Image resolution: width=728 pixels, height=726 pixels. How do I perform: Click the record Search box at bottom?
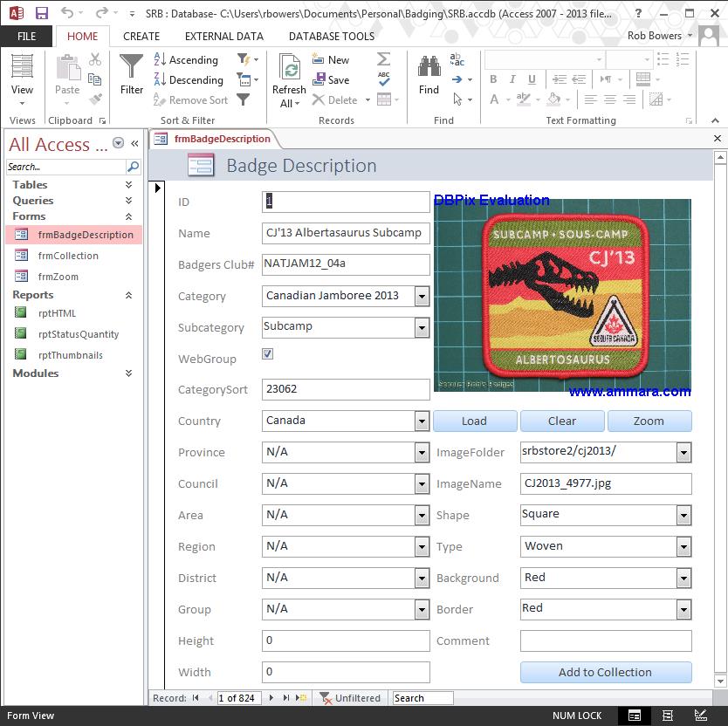pyautogui.click(x=423, y=698)
